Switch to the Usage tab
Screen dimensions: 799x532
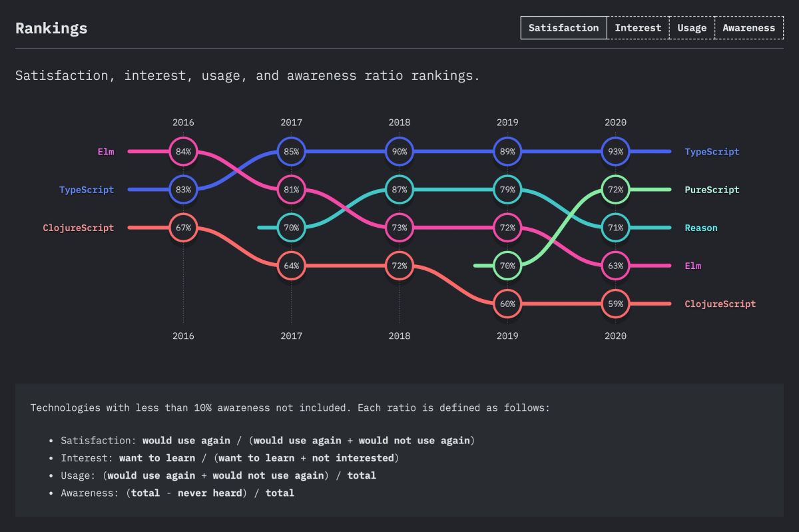(x=692, y=28)
